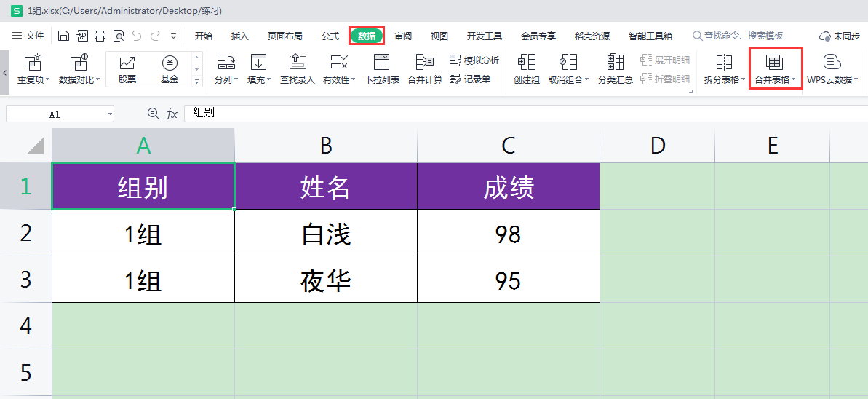This screenshot has width=868, height=399.
Task: Click the Undo arrow icon
Action: 137,36
